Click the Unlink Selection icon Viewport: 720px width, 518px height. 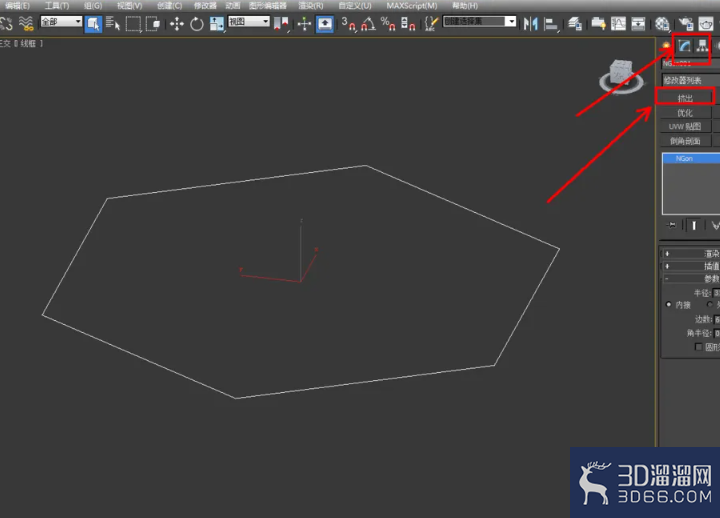tap(6, 23)
